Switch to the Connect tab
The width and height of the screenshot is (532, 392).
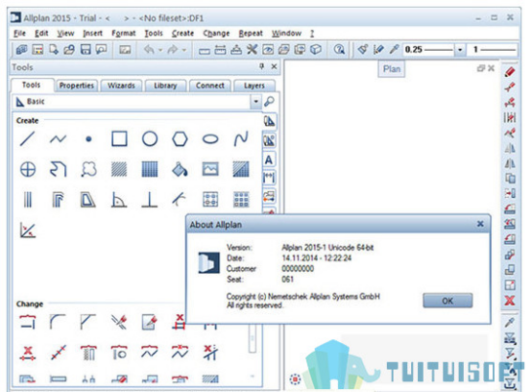tap(209, 86)
